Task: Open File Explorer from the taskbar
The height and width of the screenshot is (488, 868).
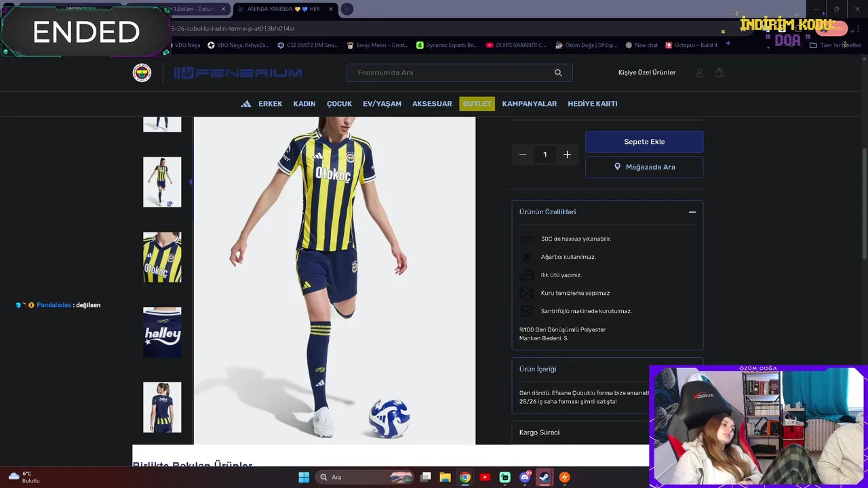Action: tap(446, 477)
